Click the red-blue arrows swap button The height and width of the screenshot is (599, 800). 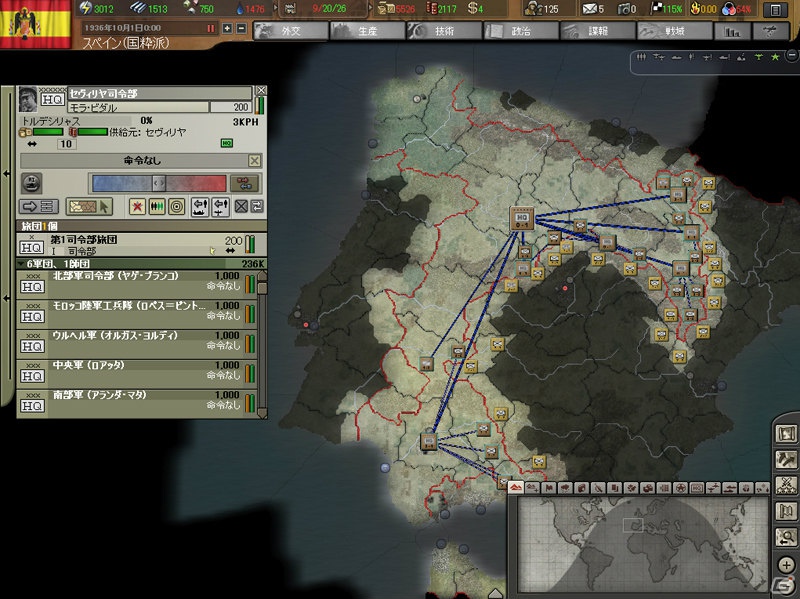pos(244,183)
